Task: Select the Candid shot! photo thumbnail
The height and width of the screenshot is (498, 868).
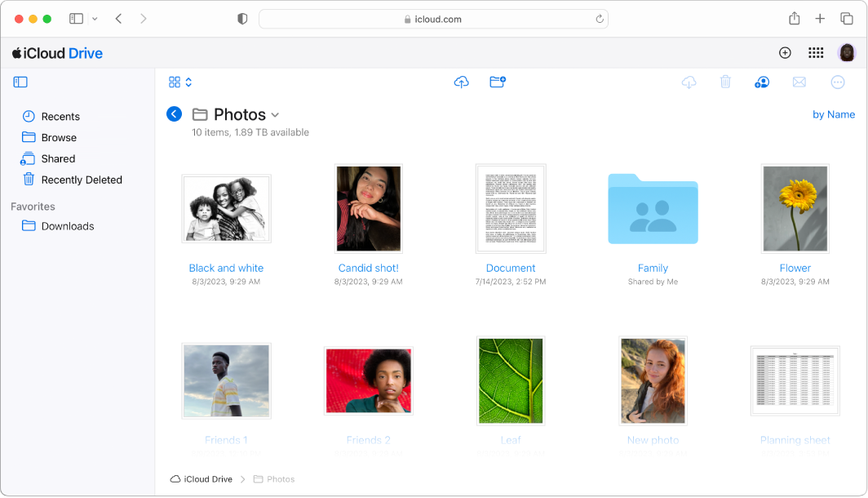Action: point(369,208)
